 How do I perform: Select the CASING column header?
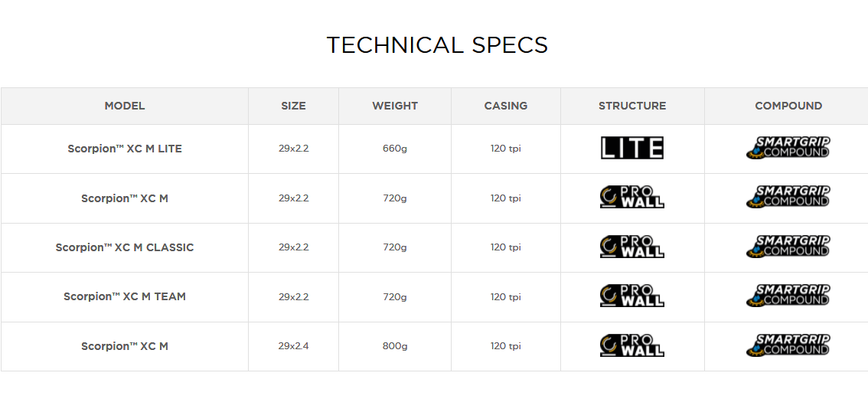click(x=506, y=106)
